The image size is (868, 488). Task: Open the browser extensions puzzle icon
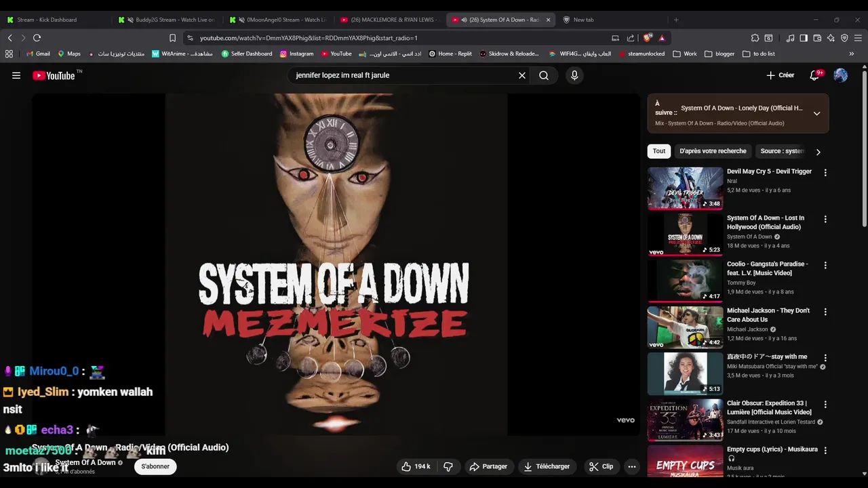pyautogui.click(x=755, y=38)
